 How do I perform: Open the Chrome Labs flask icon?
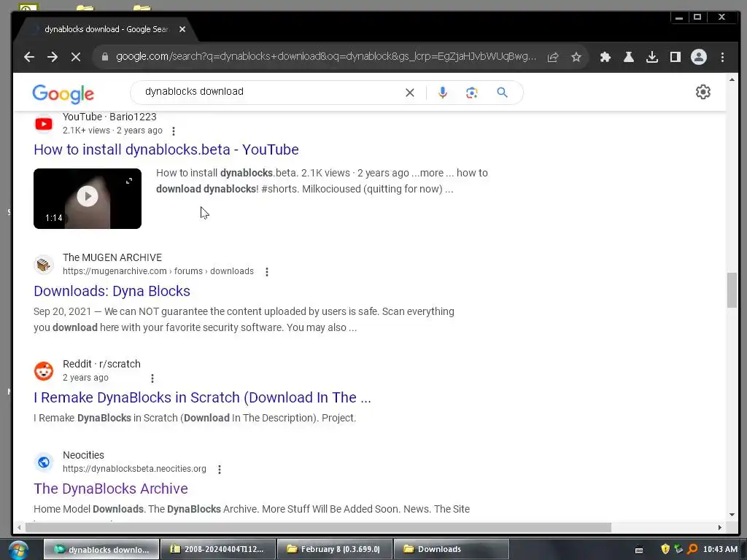point(629,57)
